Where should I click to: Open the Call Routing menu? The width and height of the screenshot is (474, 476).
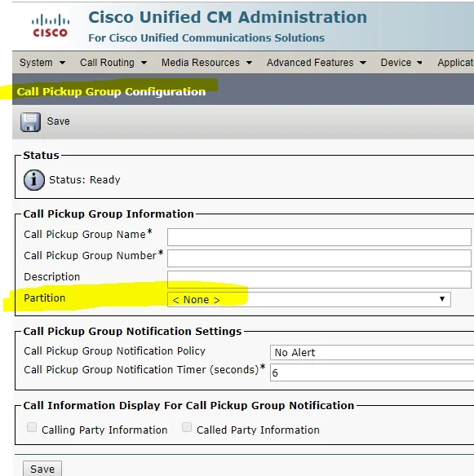click(x=113, y=63)
